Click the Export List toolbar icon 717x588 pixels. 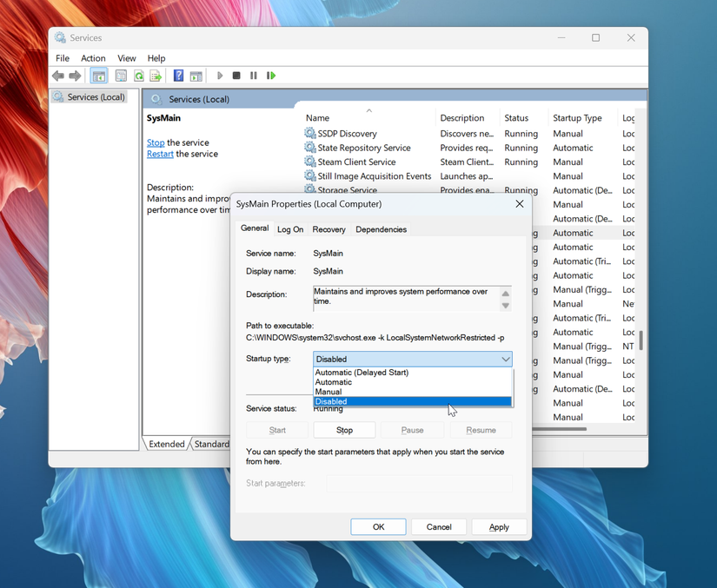(156, 76)
